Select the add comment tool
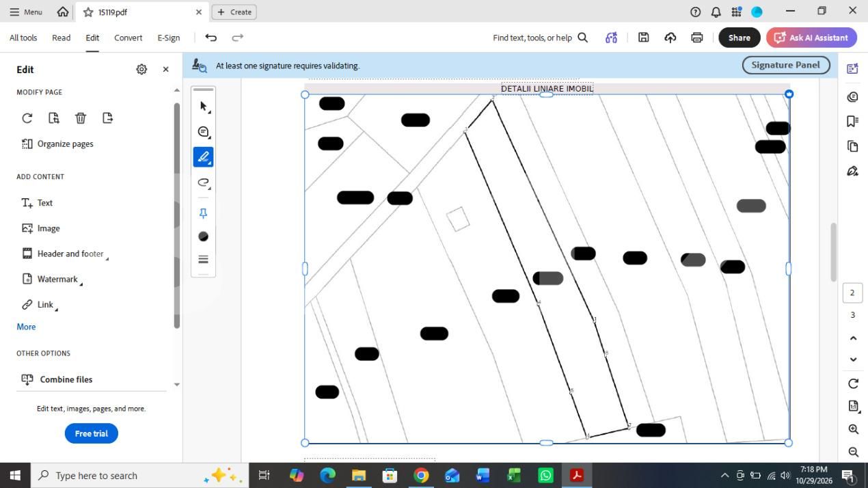The image size is (868, 488). tap(203, 132)
